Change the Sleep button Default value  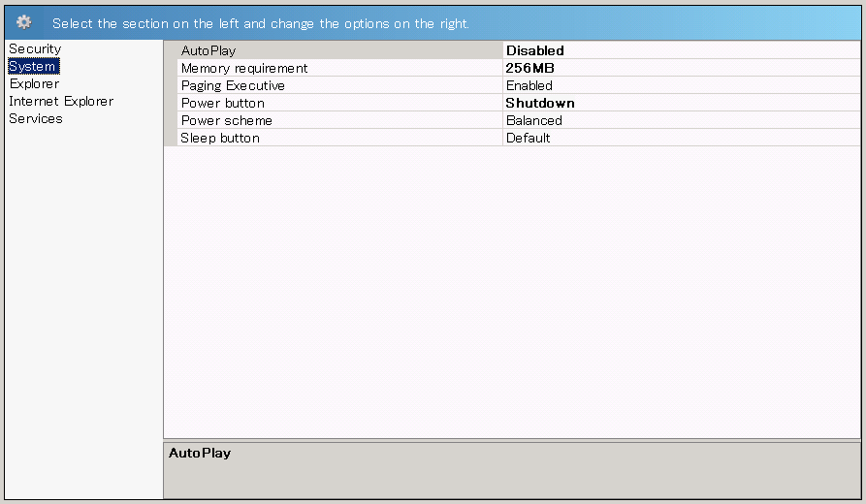[682, 138]
